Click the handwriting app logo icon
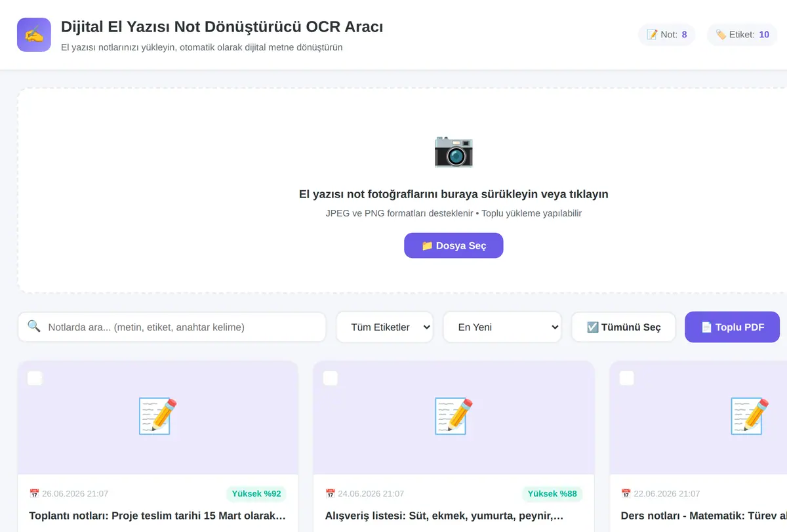Image resolution: width=787 pixels, height=532 pixels. (34, 35)
